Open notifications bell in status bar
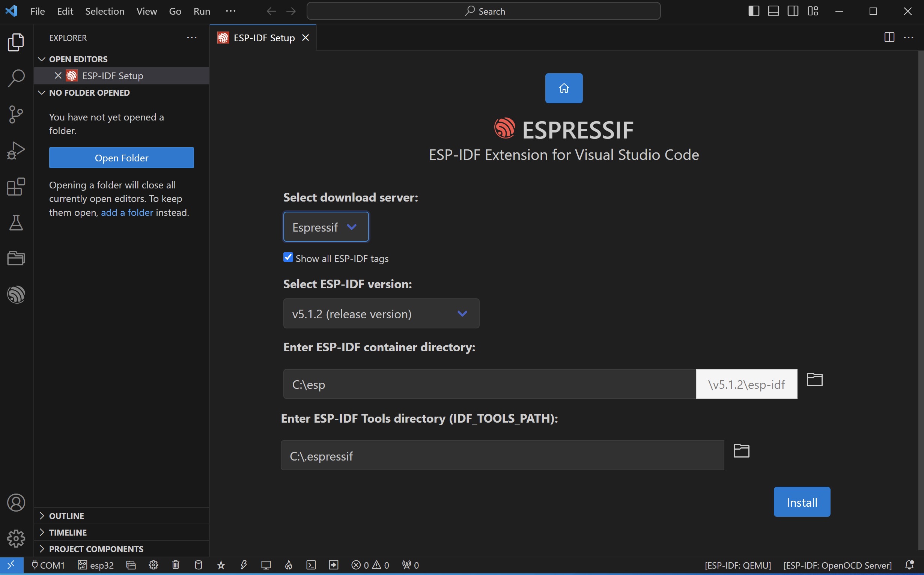This screenshot has width=924, height=575. (x=909, y=565)
